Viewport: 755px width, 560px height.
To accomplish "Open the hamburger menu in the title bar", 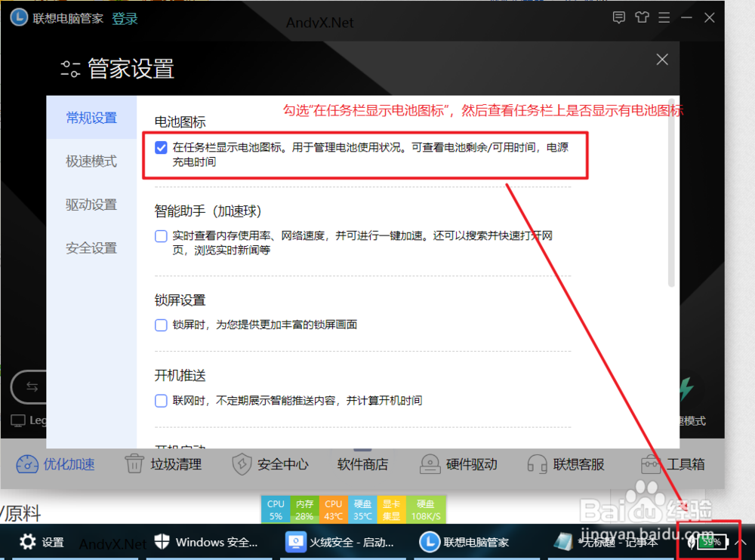I will [x=664, y=17].
